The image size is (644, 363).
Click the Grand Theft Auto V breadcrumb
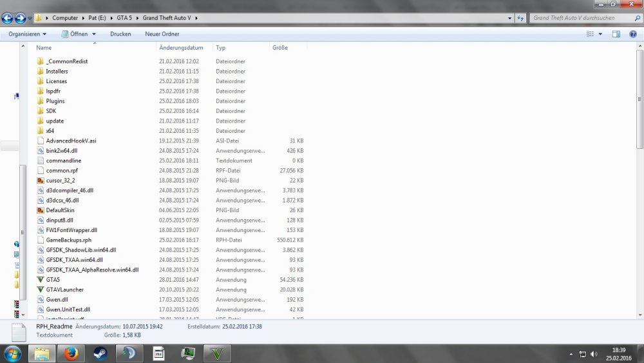pos(167,18)
